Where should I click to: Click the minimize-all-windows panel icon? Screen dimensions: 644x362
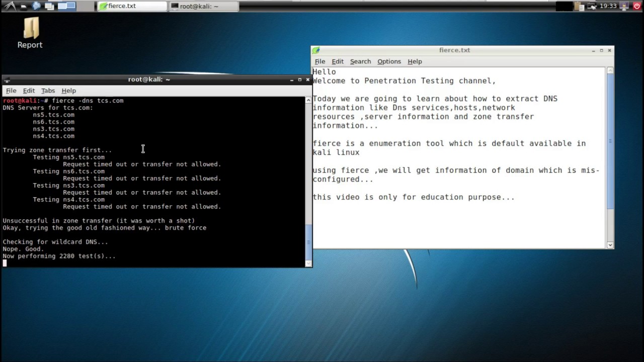tap(49, 7)
